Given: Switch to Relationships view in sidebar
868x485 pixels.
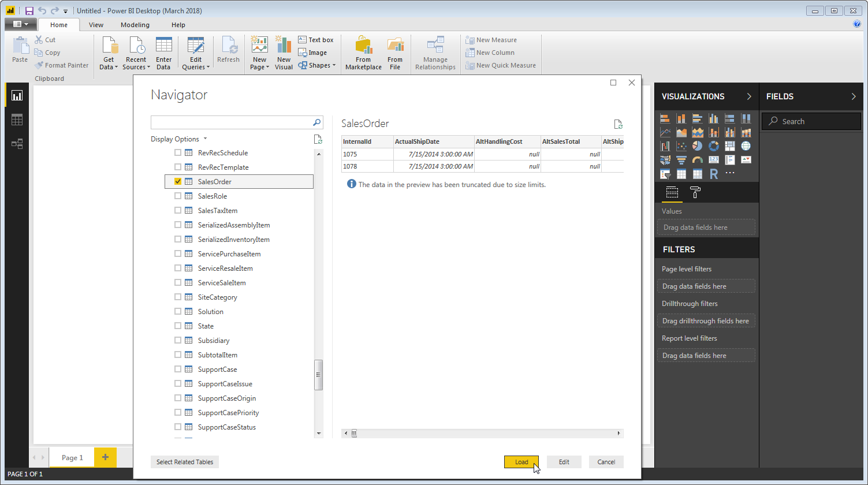Looking at the screenshot, I should [16, 143].
